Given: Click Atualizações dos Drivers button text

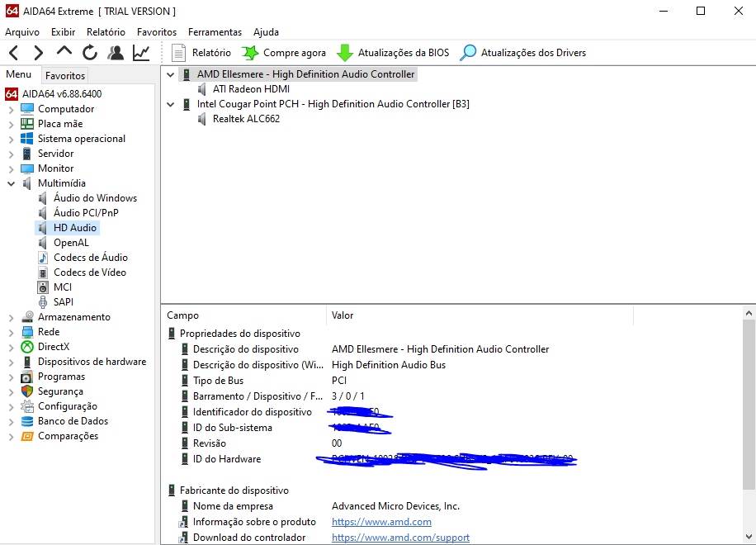Looking at the screenshot, I should click(534, 53).
